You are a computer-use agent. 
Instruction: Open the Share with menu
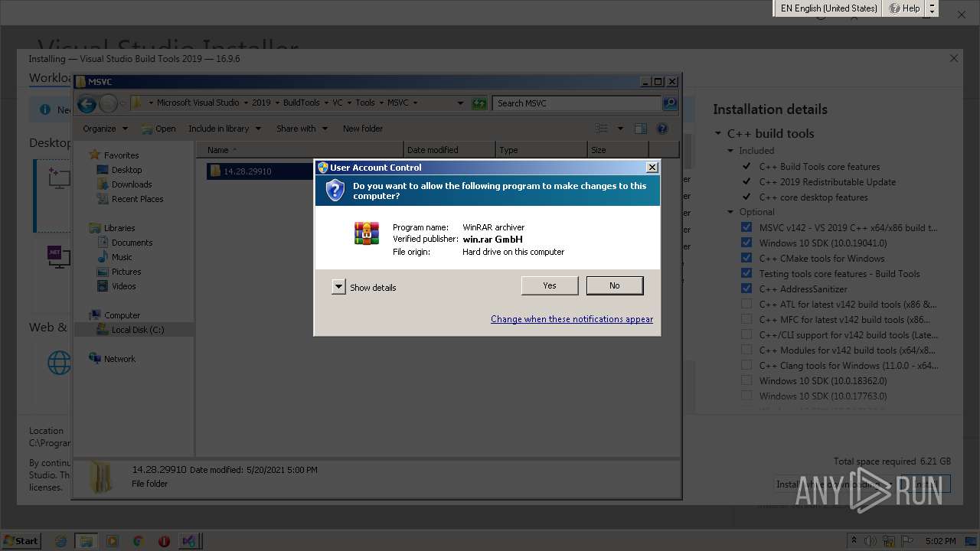(302, 129)
